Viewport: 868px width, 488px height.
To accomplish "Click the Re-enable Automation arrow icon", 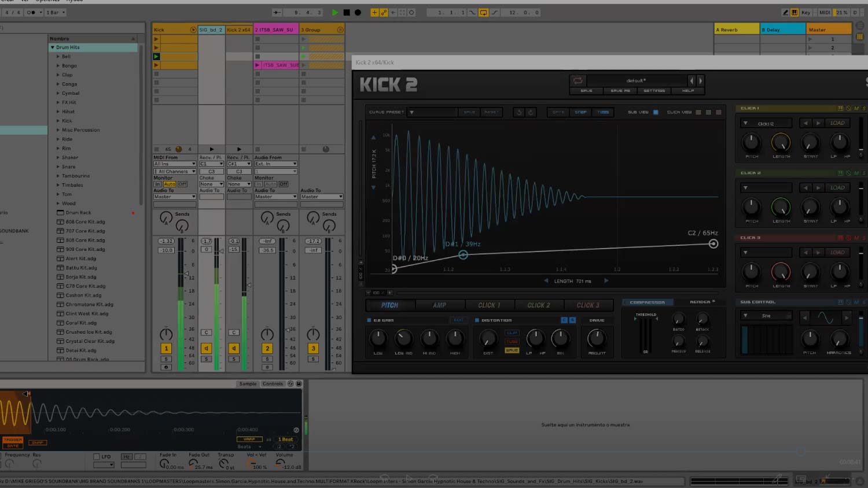I will click(x=393, y=12).
